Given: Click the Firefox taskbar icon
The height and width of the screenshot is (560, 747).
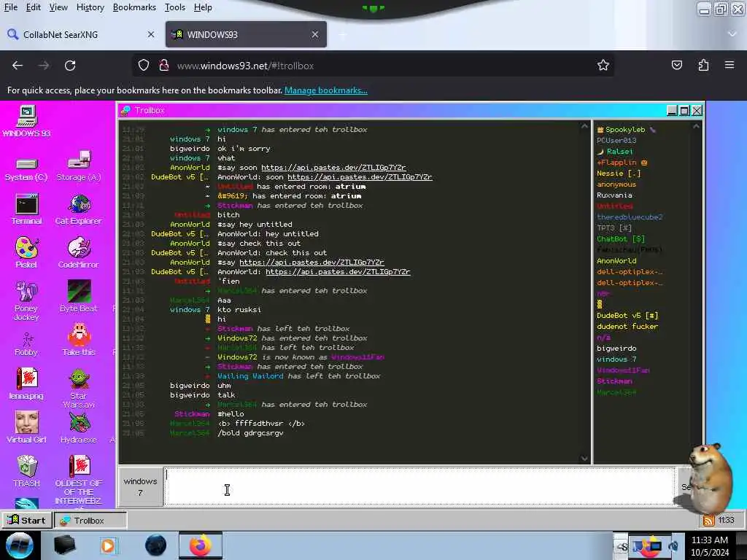Looking at the screenshot, I should tap(201, 545).
